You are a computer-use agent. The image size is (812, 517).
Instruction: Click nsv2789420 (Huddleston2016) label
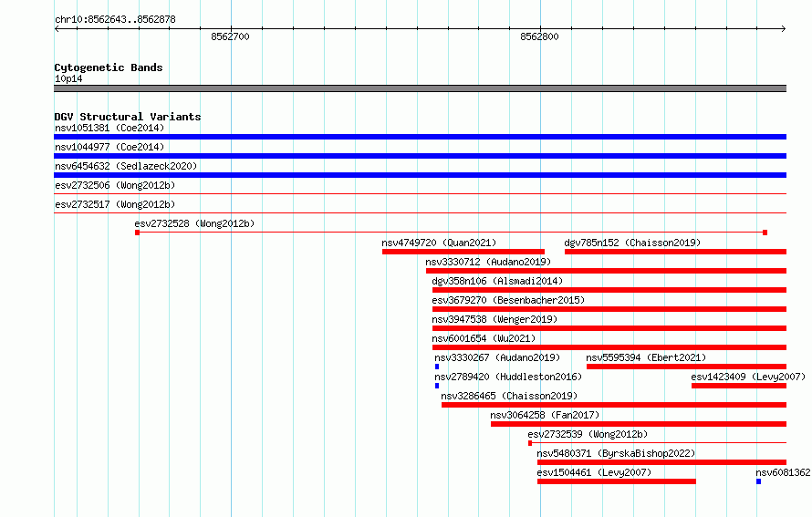point(508,377)
